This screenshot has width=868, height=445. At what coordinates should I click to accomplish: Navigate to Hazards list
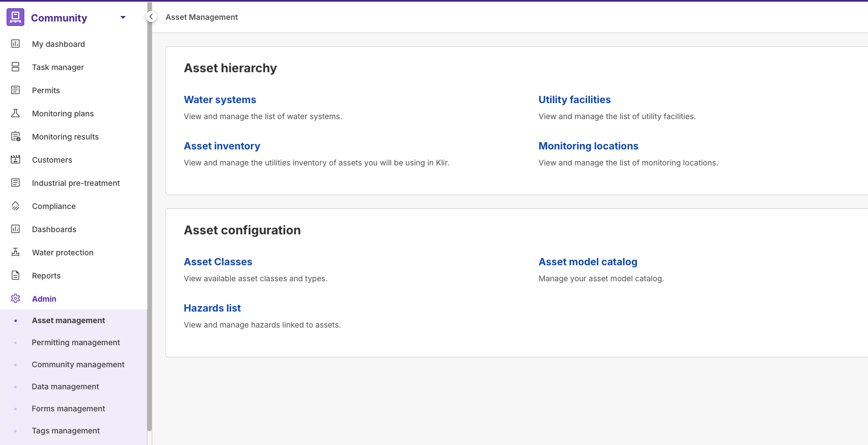212,308
